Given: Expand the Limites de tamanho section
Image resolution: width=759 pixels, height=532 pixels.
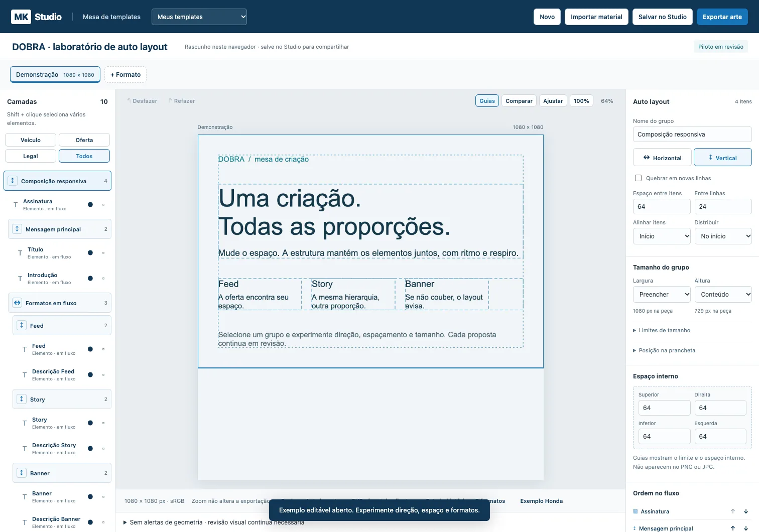Looking at the screenshot, I should point(662,330).
